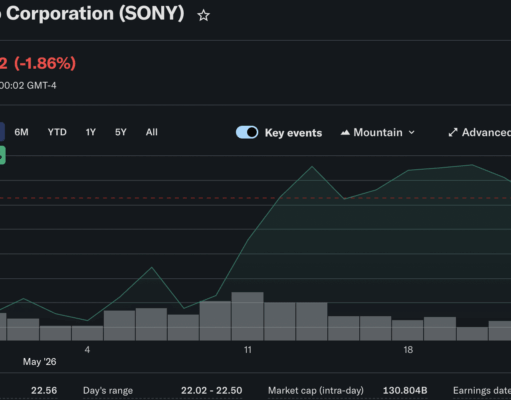
Task: Click the Day's range label
Action: tap(108, 390)
